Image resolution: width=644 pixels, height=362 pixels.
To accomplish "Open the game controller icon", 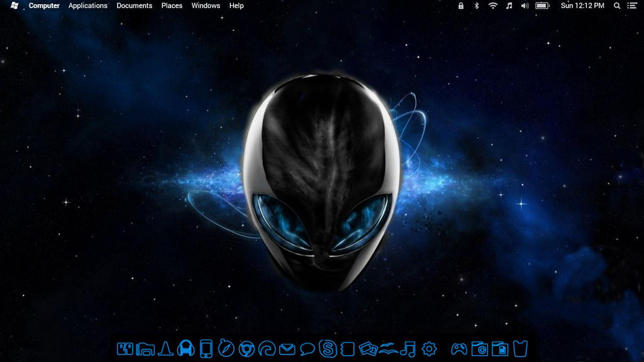I will (x=459, y=349).
